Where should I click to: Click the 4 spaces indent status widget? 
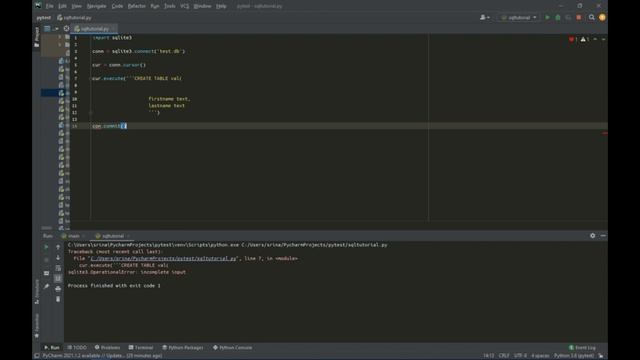click(x=540, y=356)
